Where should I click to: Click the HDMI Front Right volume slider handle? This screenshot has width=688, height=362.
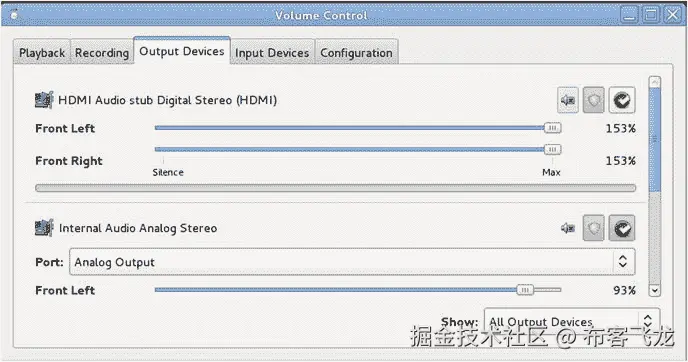point(552,150)
